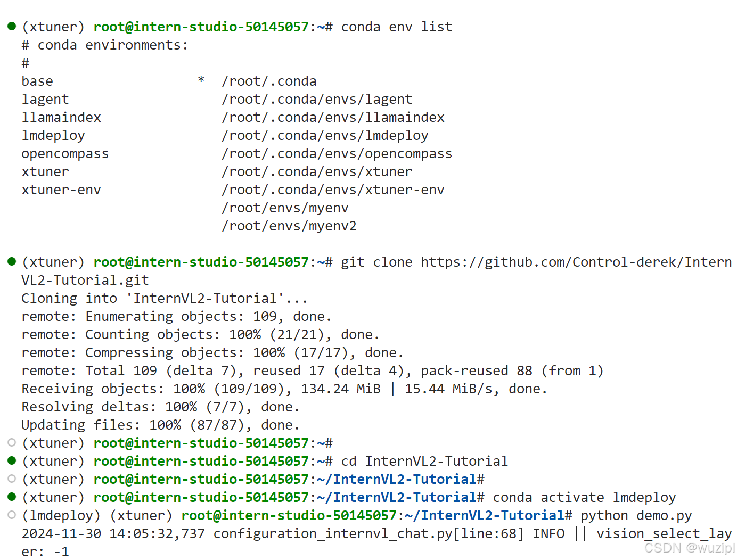Image resolution: width=737 pixels, height=560 pixels.
Task: Click the '/root/.conda/envs/opencompass' path
Action: 337,153
